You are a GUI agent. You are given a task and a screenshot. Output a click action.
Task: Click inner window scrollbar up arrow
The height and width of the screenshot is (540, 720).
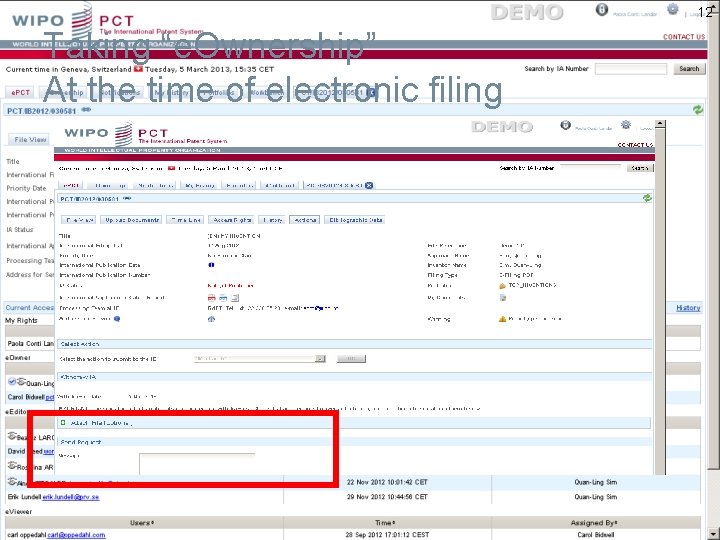coord(660,124)
